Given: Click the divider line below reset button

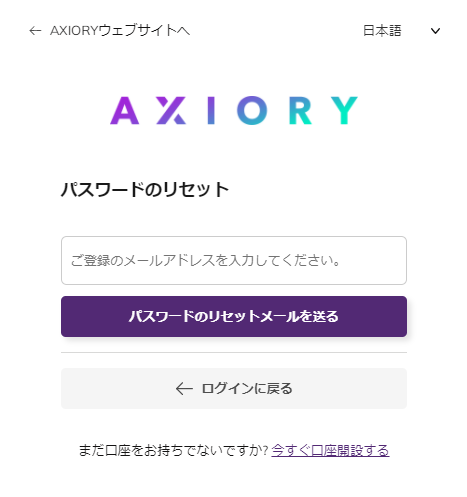Looking at the screenshot, I should [234, 352].
